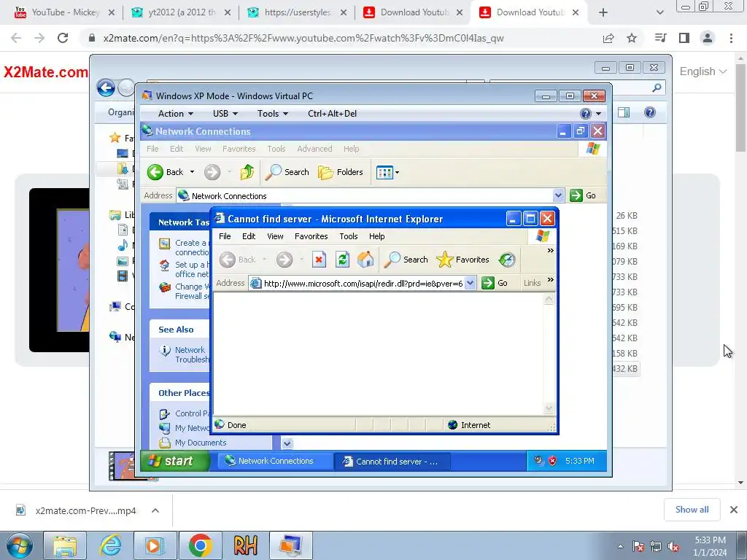Screen dimensions: 747x560
Task: Click Go button beside Network Connections address
Action: tap(583, 195)
